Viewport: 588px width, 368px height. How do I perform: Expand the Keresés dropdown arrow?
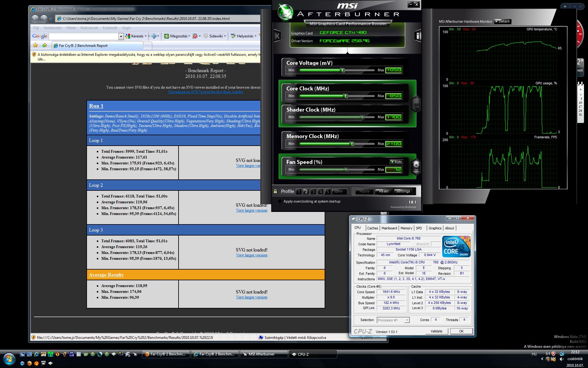pos(145,36)
